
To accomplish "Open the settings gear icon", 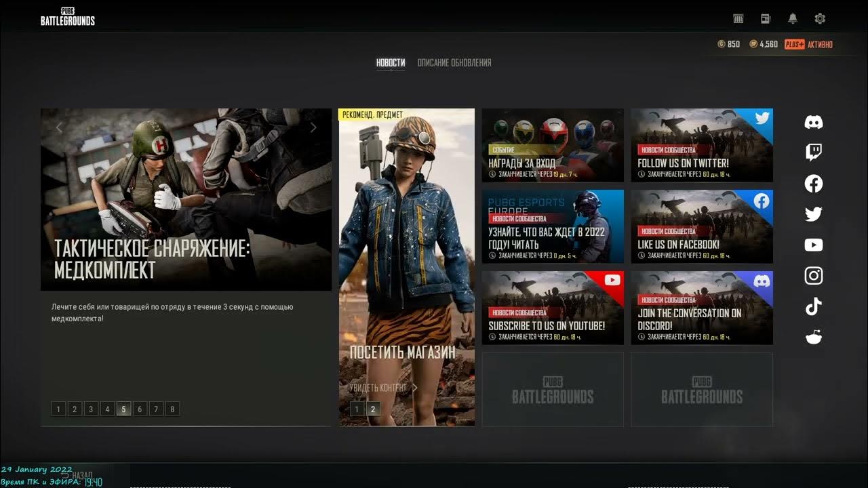I will [820, 19].
